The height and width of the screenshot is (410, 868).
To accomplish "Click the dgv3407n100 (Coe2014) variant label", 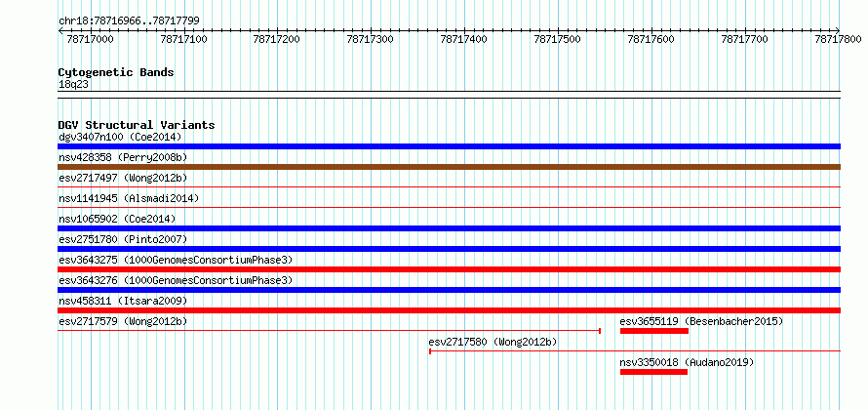I will coord(120,137).
